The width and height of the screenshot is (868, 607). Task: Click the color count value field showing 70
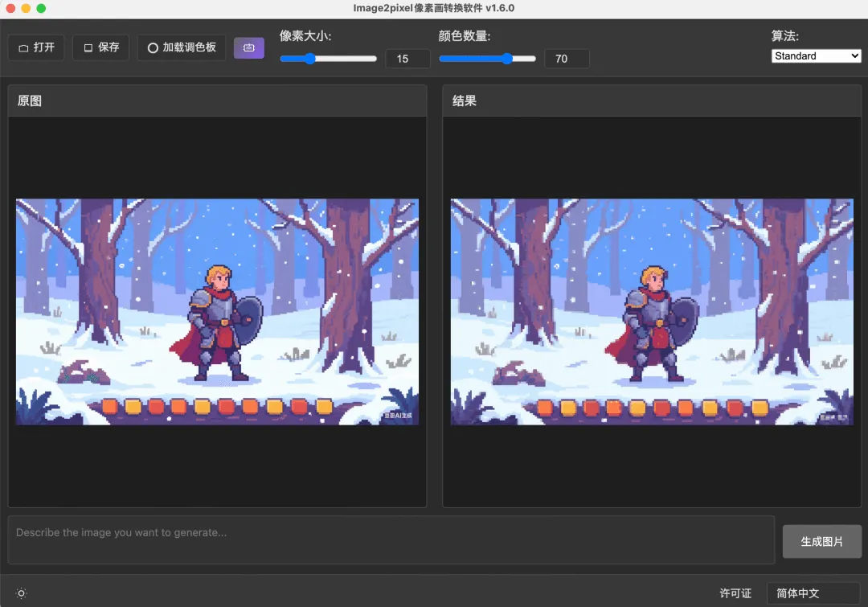[x=567, y=59]
